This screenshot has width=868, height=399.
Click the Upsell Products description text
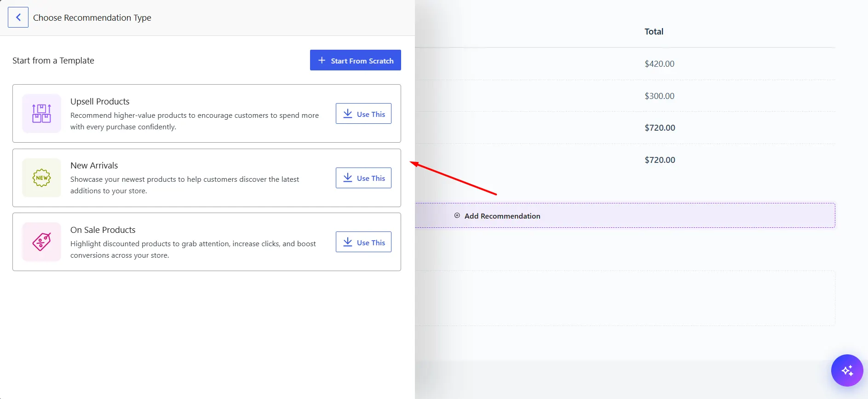pos(195,121)
